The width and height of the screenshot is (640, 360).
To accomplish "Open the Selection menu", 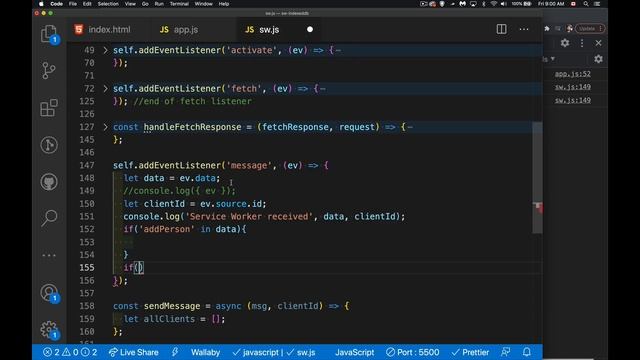I will pos(108,4).
